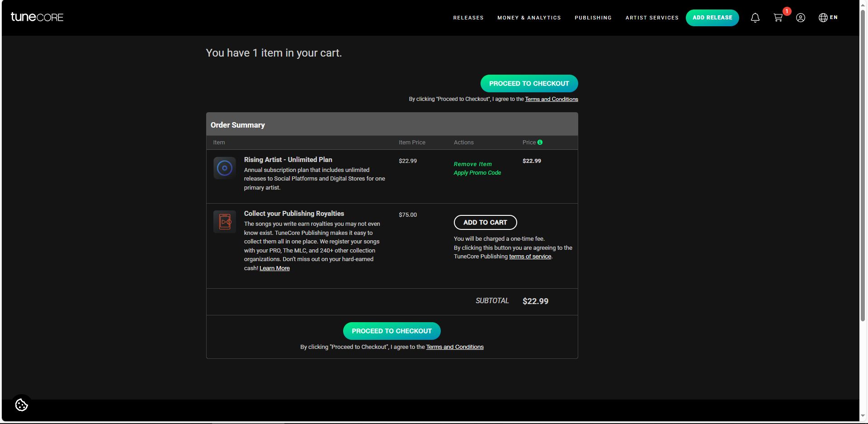Click the Actions column header
This screenshot has height=424, width=868.
(x=464, y=143)
